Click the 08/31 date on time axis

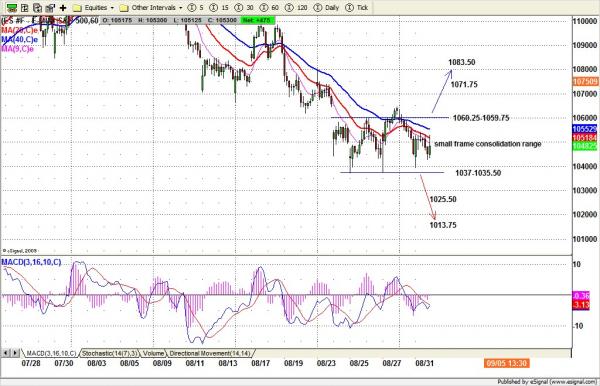click(x=424, y=363)
